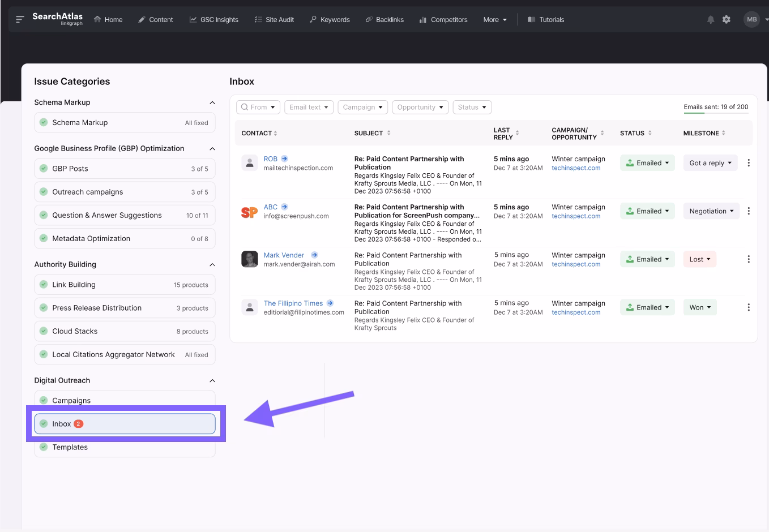This screenshot has height=532, width=769.
Task: Toggle the check icon beside Link Building
Action: pos(44,285)
